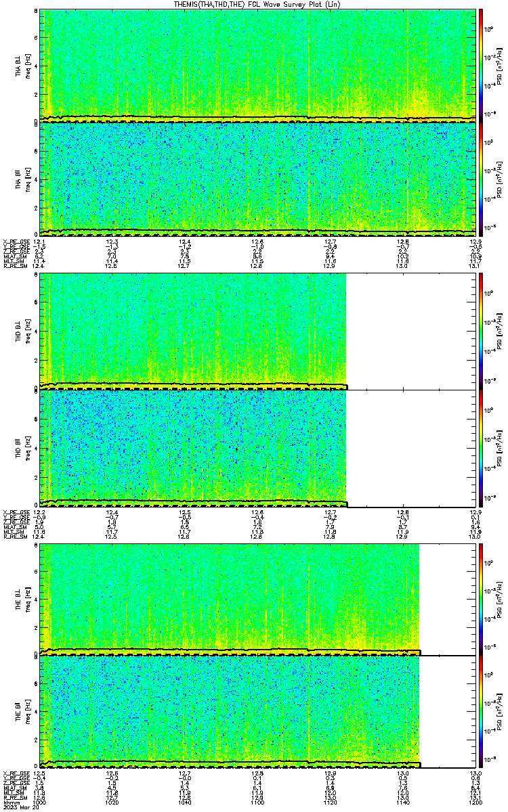Click the PSD color bar beside the THA B-perpendicular panel

tap(481, 66)
